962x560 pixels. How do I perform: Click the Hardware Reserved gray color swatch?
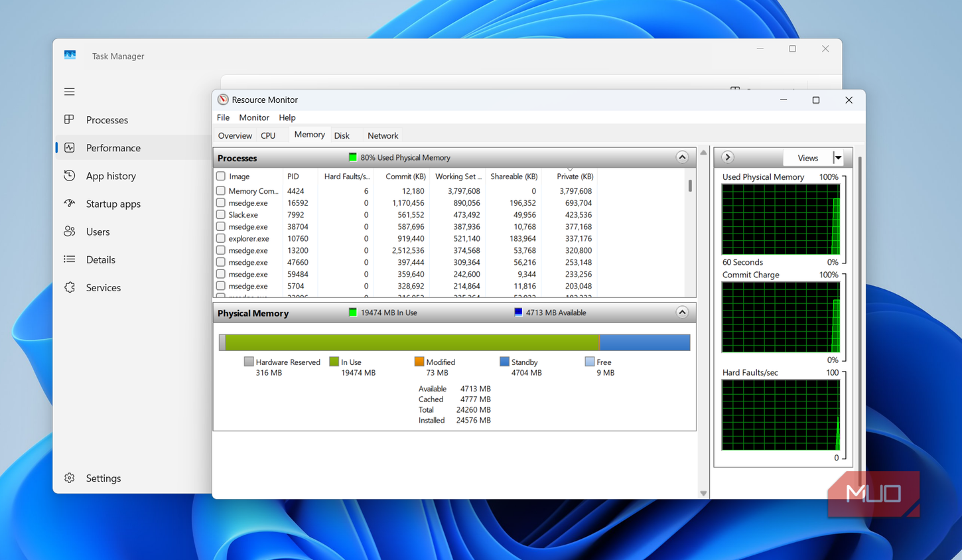pos(249,362)
